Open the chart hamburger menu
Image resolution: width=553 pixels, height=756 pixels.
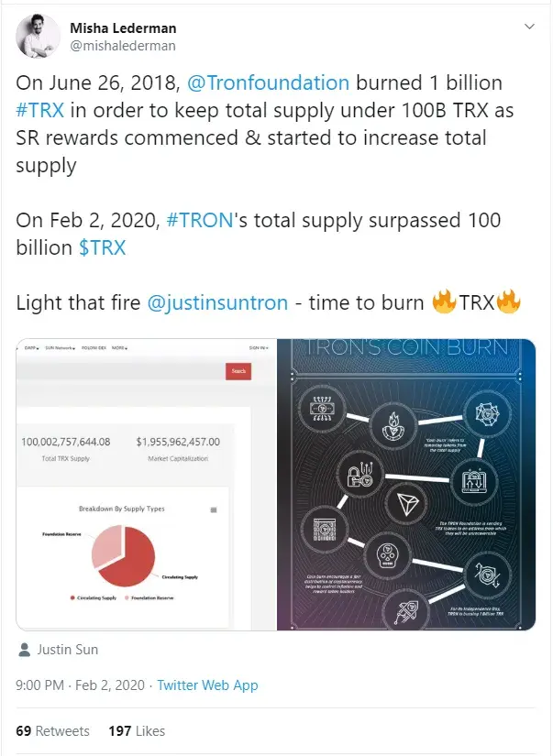coord(214,509)
